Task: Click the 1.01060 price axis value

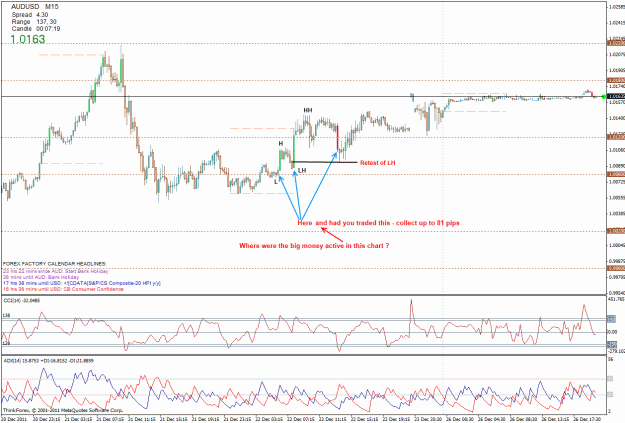Action: click(x=617, y=150)
